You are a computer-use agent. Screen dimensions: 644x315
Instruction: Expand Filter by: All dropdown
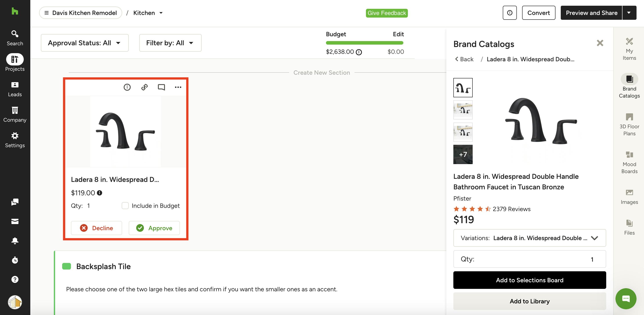point(170,43)
